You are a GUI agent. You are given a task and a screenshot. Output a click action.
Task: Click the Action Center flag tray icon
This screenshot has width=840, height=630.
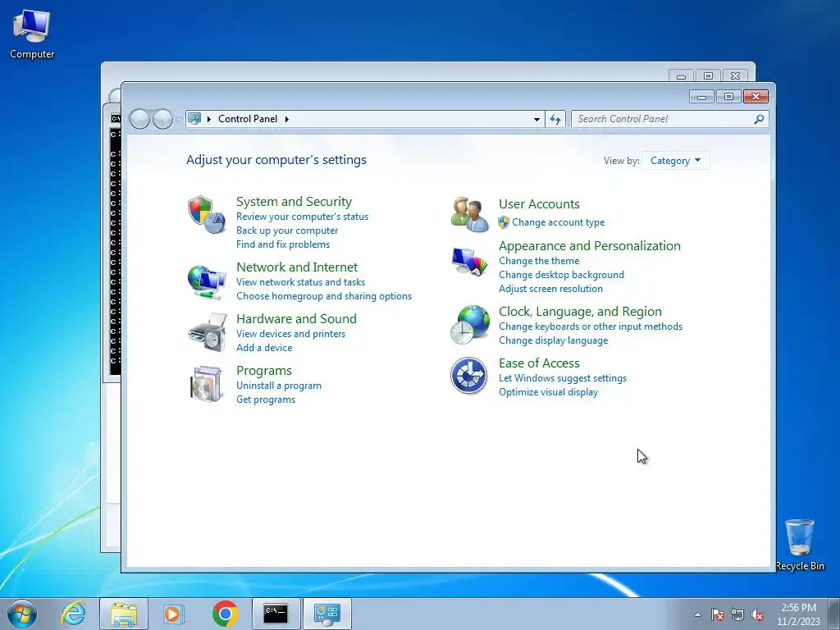[717, 614]
